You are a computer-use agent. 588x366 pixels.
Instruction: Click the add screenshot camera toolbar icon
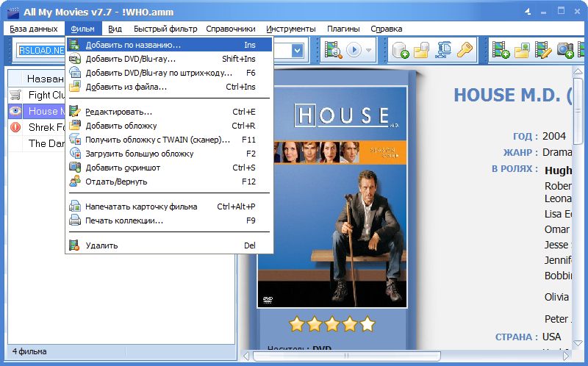pyautogui.click(x=564, y=50)
